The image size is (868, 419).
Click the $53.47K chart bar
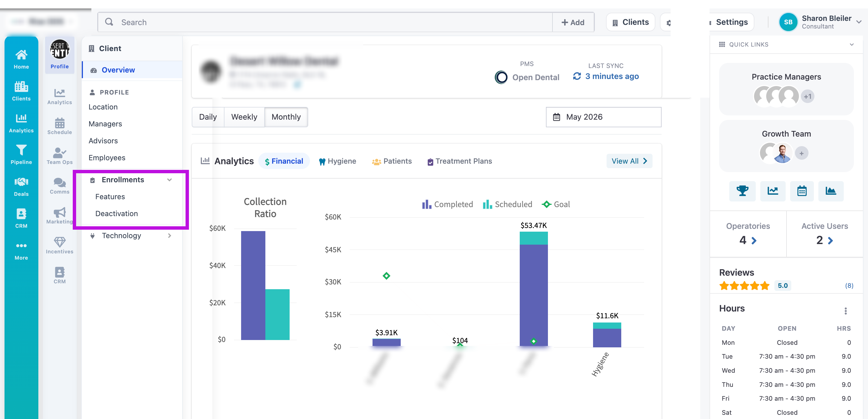533,289
